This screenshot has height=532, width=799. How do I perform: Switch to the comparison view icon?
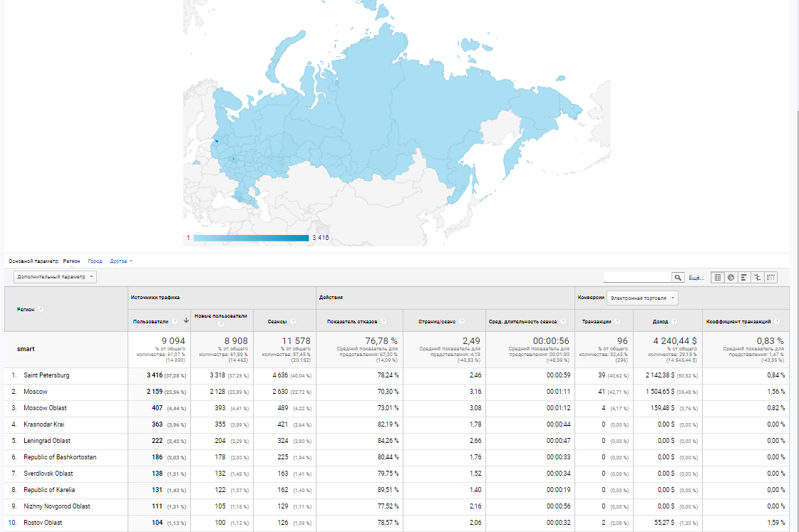757,278
